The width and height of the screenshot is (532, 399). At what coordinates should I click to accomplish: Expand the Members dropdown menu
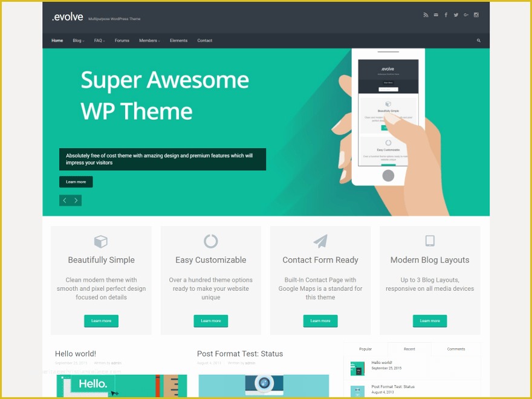pyautogui.click(x=149, y=41)
